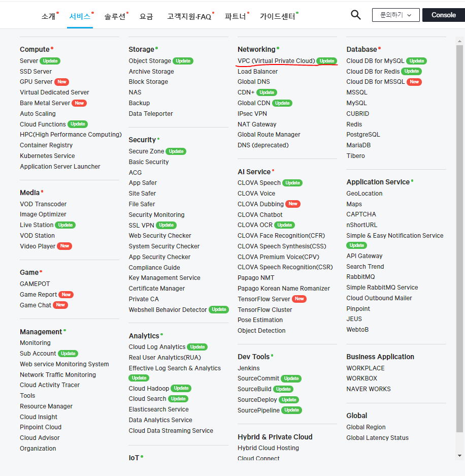Open Sub Account link
This screenshot has width=465, height=476.
coord(38,354)
